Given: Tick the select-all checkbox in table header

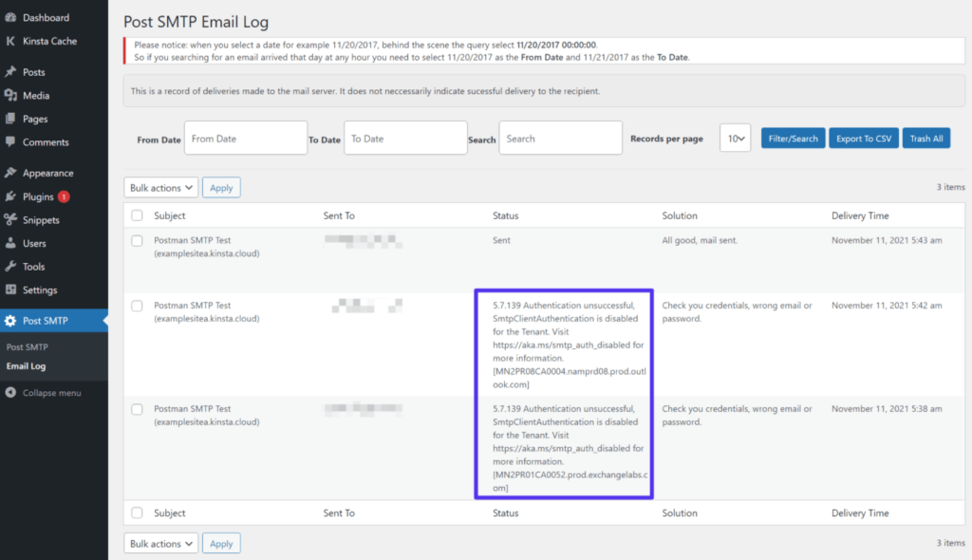Looking at the screenshot, I should click(x=138, y=215).
